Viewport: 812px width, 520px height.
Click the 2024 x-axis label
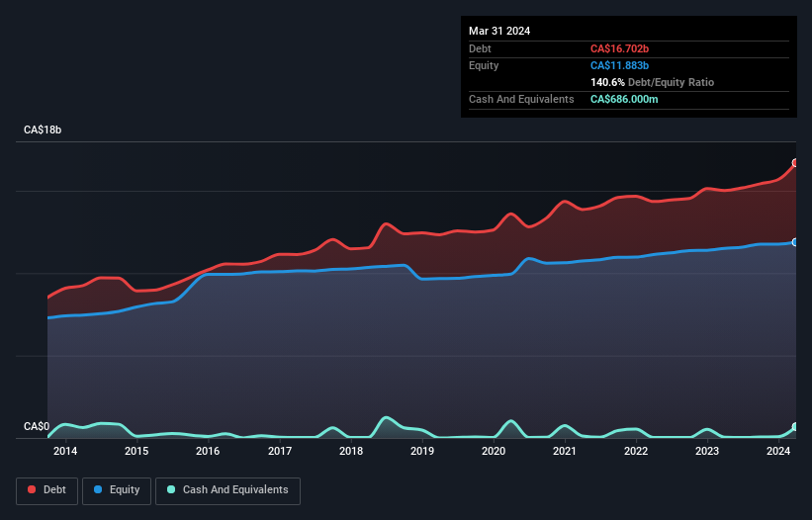pos(778,451)
